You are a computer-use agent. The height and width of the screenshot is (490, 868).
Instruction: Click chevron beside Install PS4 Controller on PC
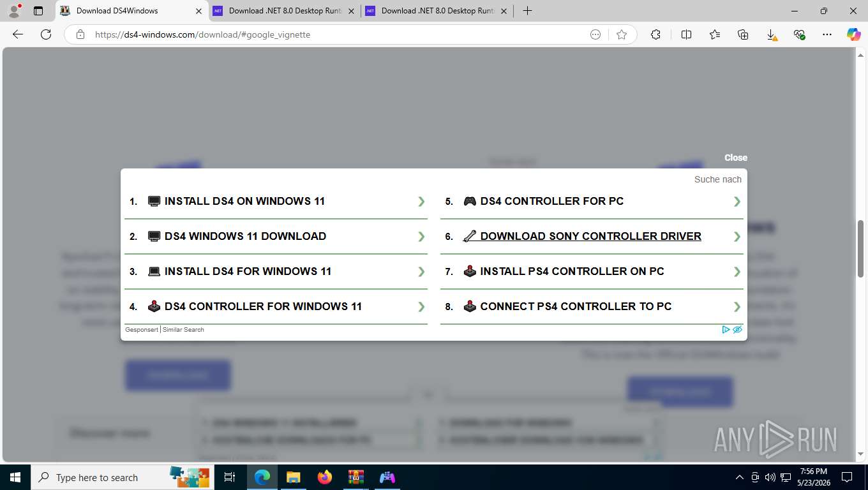737,272
